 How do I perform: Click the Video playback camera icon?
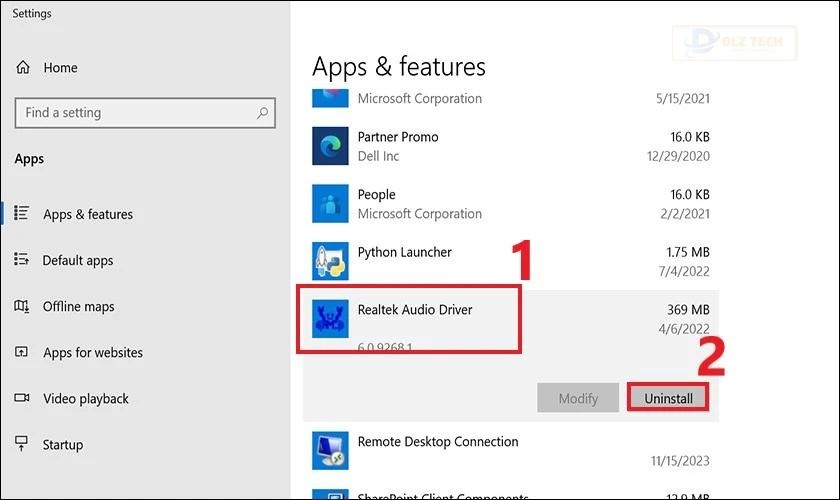coord(21,398)
